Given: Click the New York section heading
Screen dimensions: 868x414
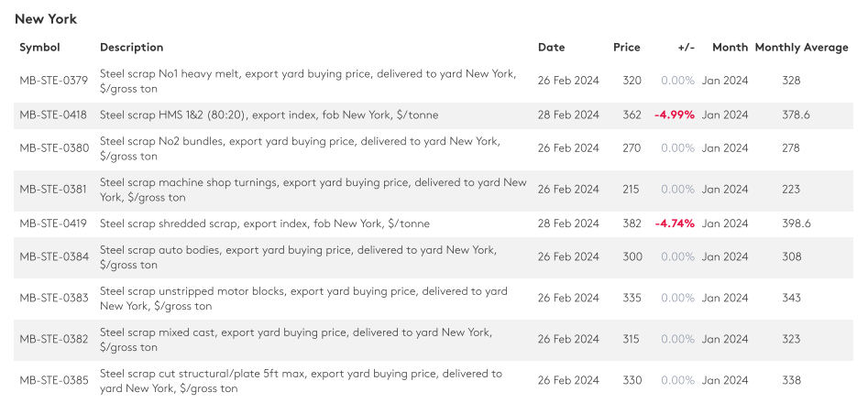Looking at the screenshot, I should click(46, 19).
